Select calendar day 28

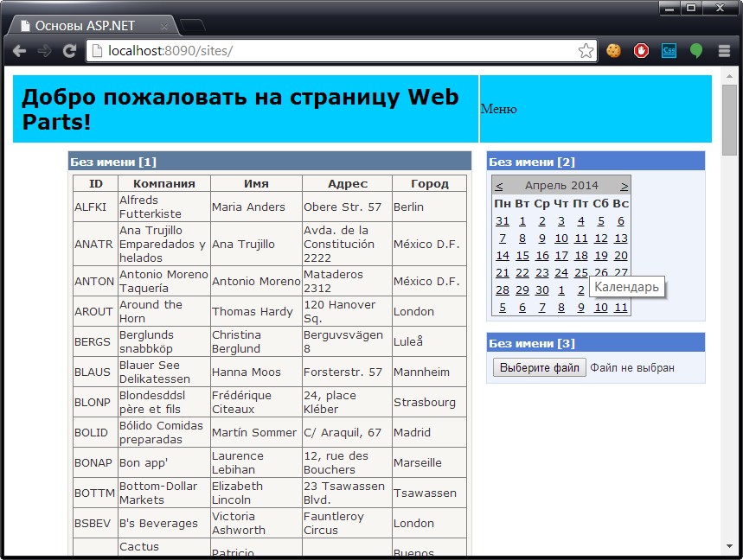point(503,290)
